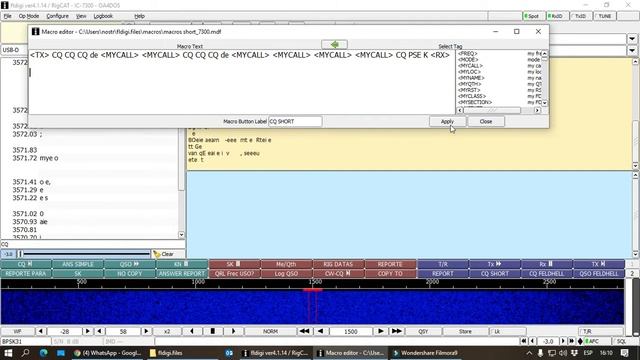Increase waterfall lower level right of -28
640x360 pixels.
87,331
